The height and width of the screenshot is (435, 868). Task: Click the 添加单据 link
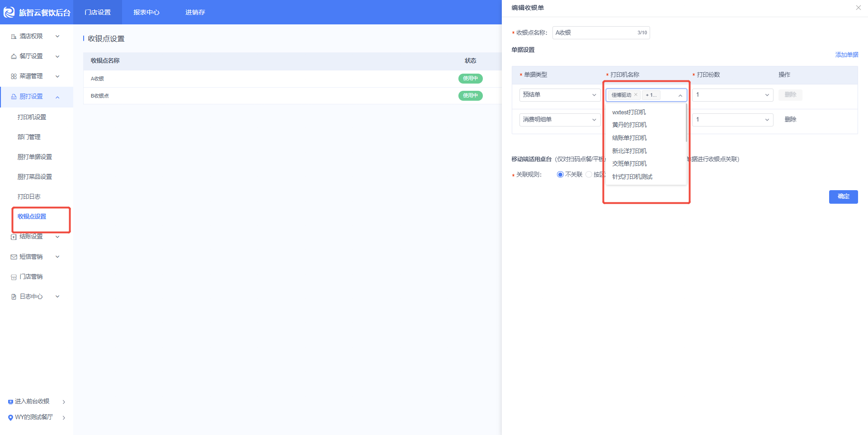pos(847,55)
